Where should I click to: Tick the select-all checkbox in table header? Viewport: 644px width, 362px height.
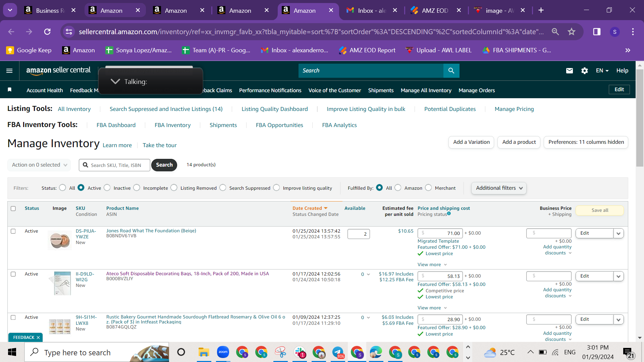pos(13,208)
